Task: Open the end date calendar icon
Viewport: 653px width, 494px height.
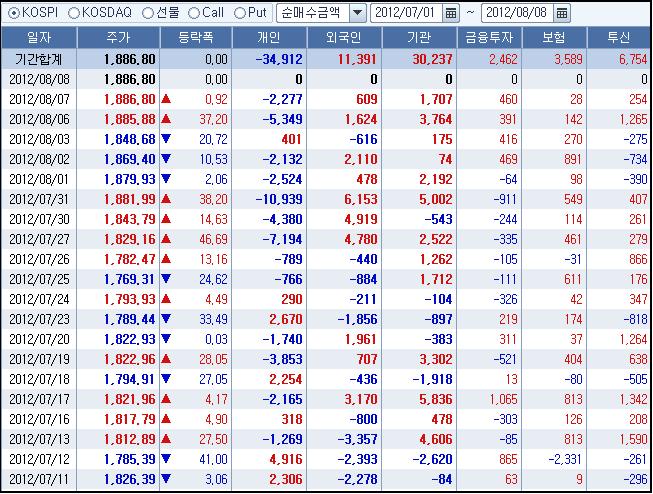Action: tap(562, 13)
